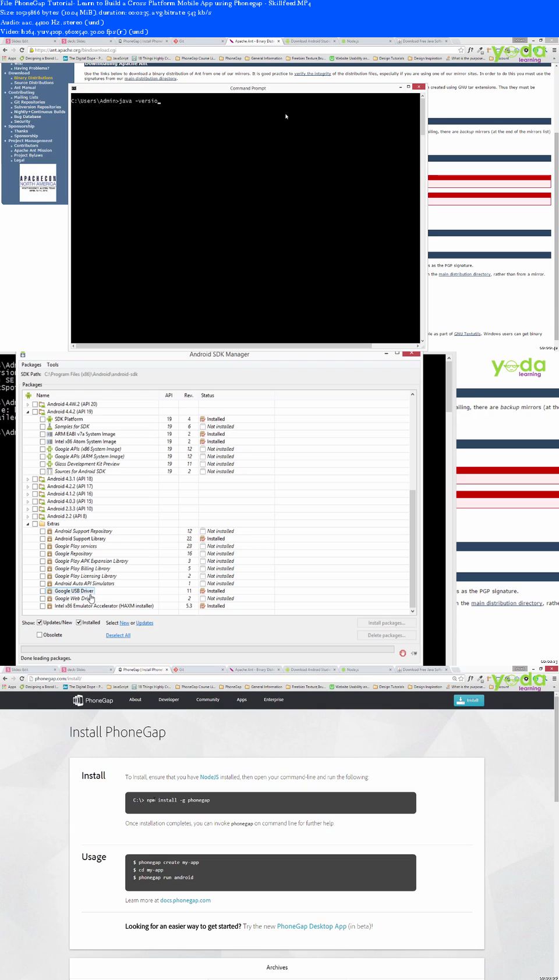Click verify the integrity link on Ant page

[x=313, y=74]
